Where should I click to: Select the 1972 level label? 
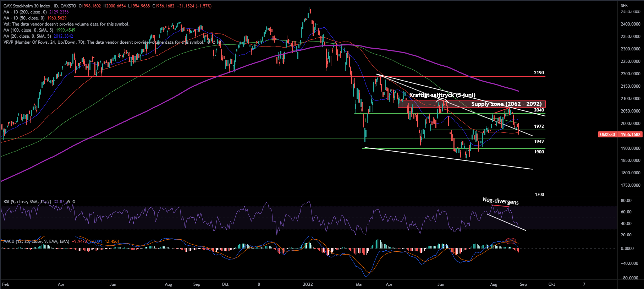pos(539,126)
